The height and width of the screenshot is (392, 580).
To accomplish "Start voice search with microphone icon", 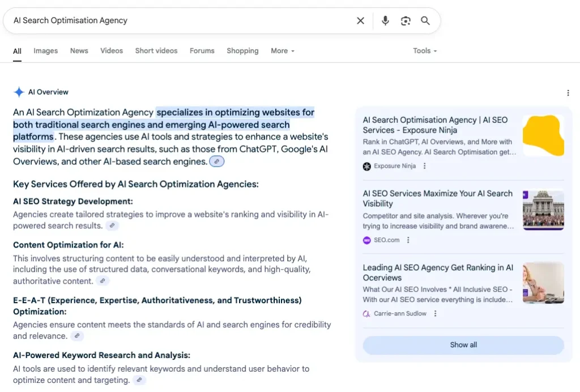I will pyautogui.click(x=385, y=21).
